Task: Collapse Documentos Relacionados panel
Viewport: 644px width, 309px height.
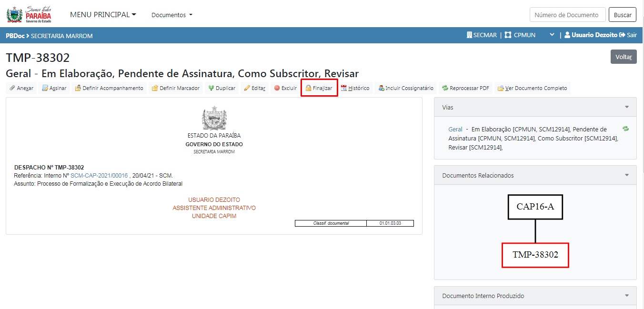Action: [x=627, y=175]
